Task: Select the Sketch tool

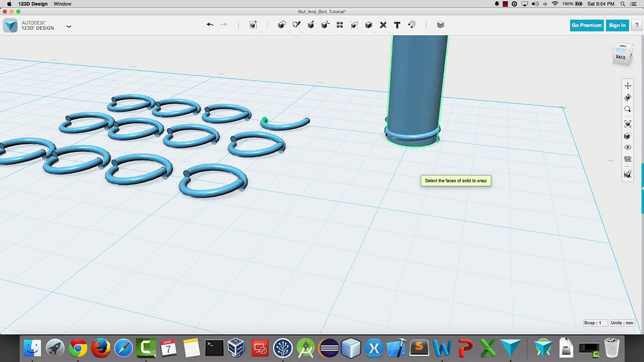Action: (297, 25)
